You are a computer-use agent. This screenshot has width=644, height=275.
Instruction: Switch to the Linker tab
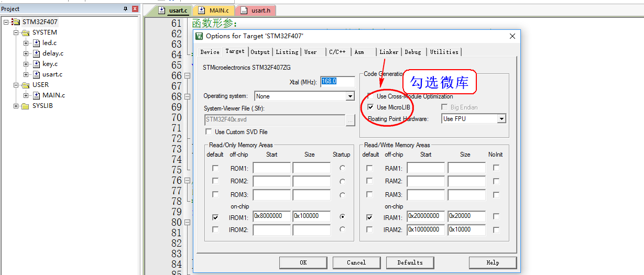389,52
